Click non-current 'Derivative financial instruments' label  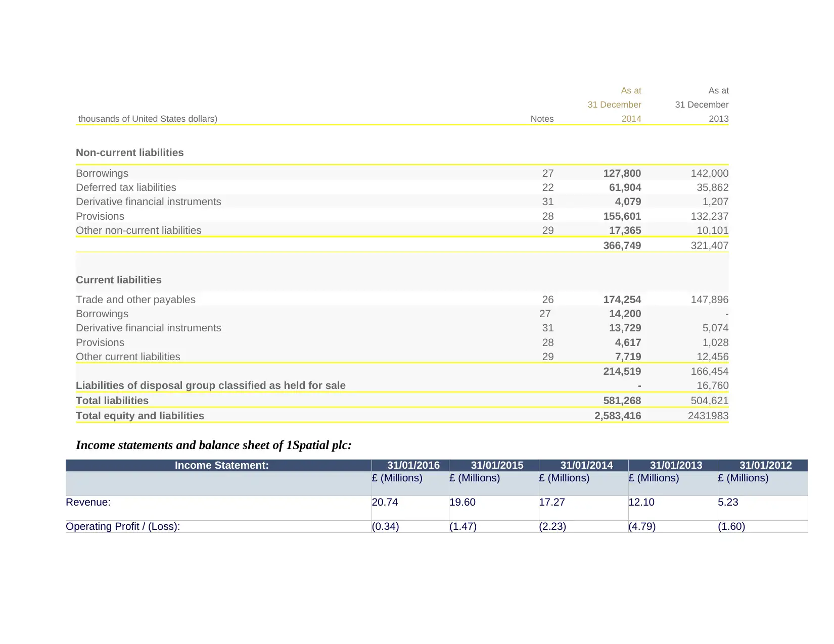[x=149, y=202]
